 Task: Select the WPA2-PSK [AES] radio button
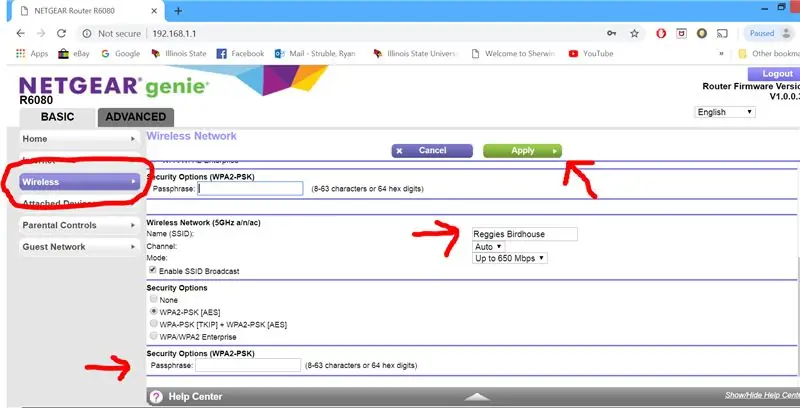pyautogui.click(x=154, y=311)
